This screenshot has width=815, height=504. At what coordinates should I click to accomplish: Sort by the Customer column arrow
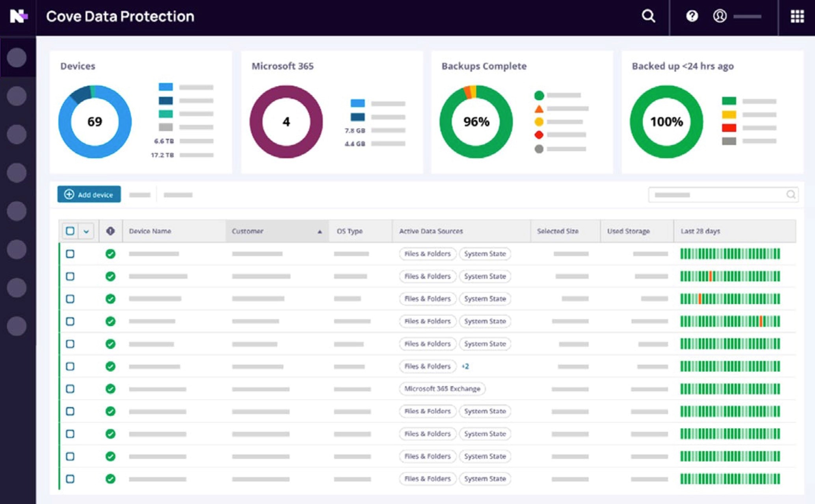(x=320, y=232)
